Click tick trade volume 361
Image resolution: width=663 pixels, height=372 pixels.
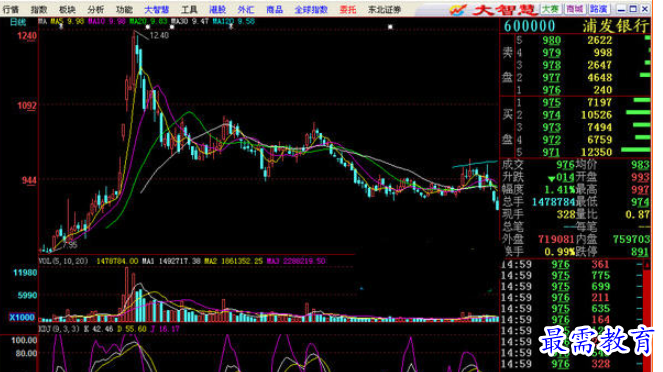pyautogui.click(x=600, y=265)
